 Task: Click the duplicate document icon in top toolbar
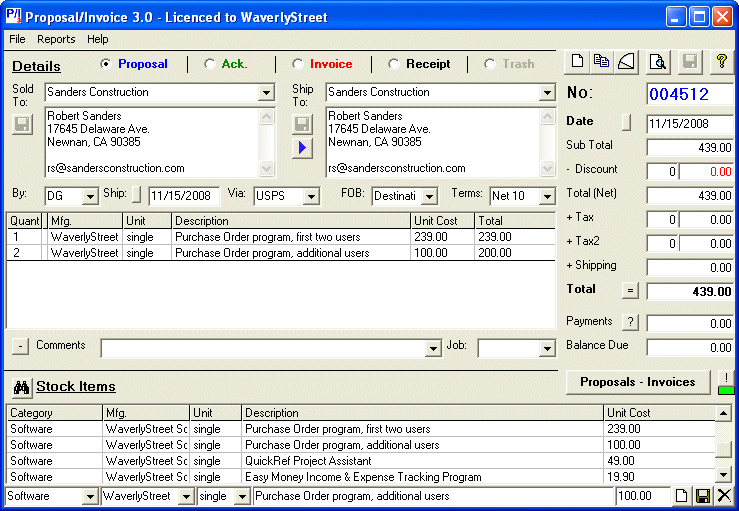pos(601,62)
